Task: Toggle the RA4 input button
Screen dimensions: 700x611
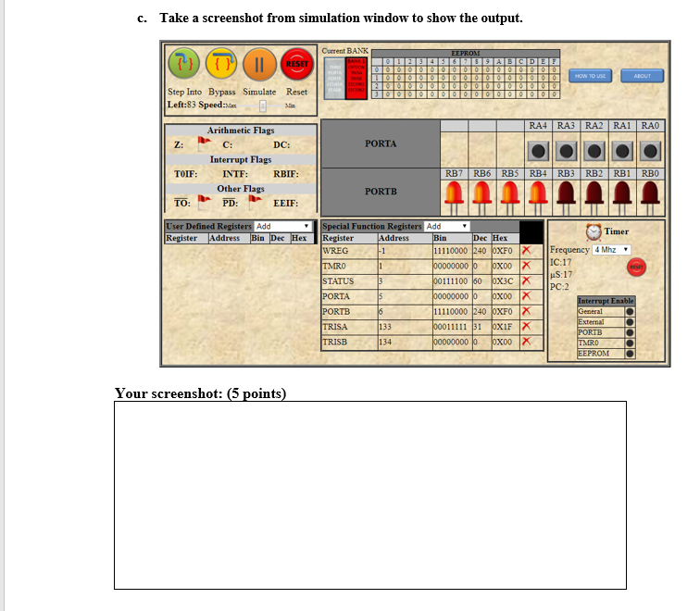Action: pyautogui.click(x=538, y=151)
